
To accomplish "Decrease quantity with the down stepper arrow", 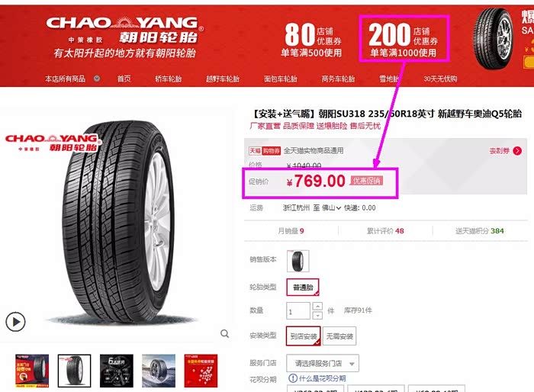I will 317,315.
